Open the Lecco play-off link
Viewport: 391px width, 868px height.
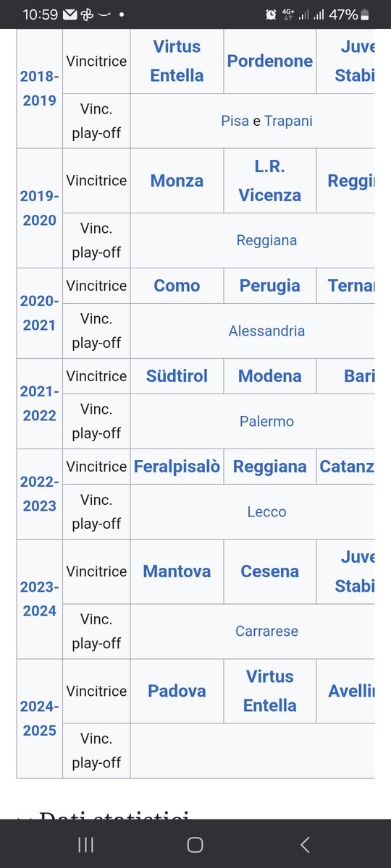coord(266,512)
